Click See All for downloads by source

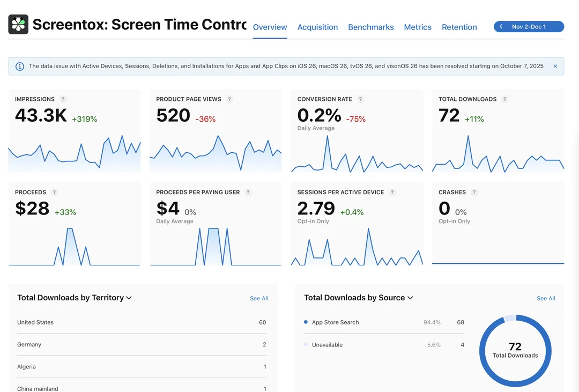point(546,299)
